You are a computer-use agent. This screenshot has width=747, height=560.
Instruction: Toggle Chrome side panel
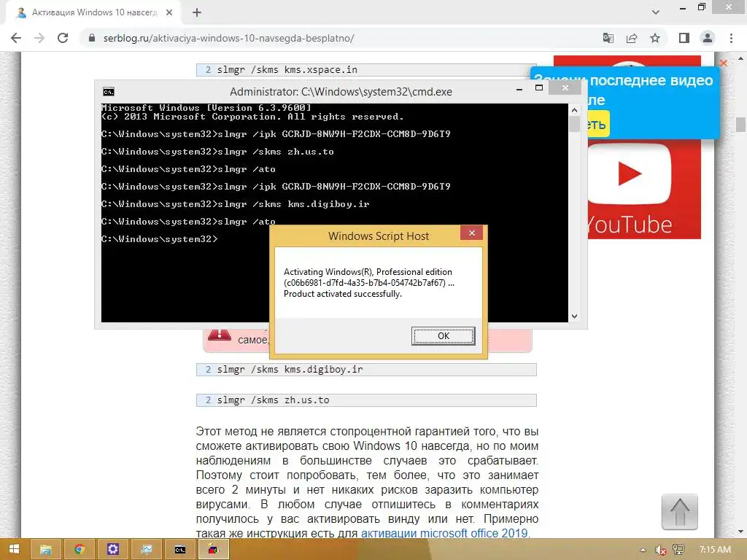point(684,38)
